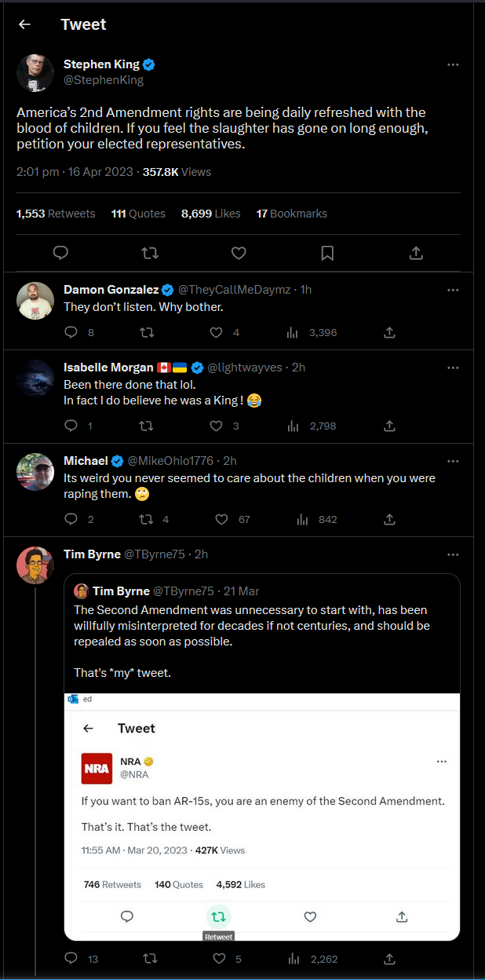485x980 pixels.
Task: Go back using the arrow at top left
Action: 24,24
